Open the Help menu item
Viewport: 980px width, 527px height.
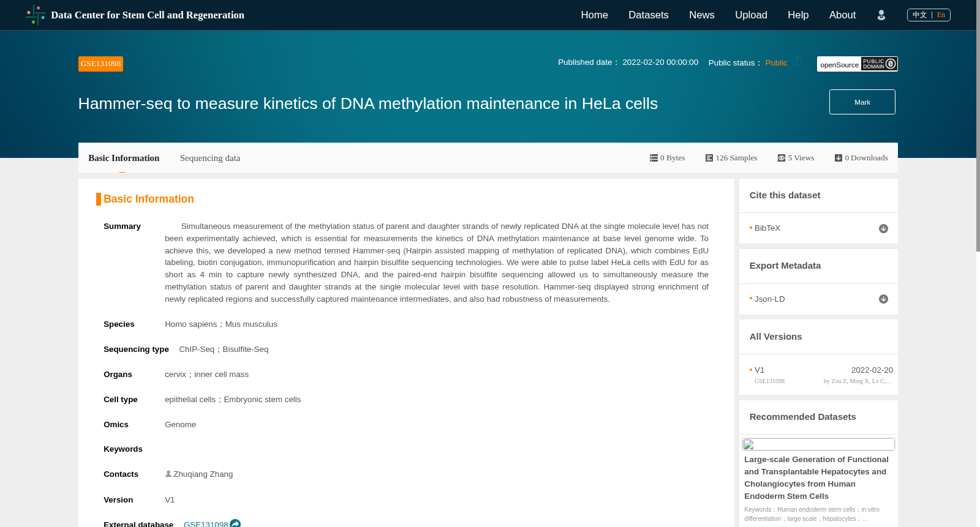tap(798, 15)
